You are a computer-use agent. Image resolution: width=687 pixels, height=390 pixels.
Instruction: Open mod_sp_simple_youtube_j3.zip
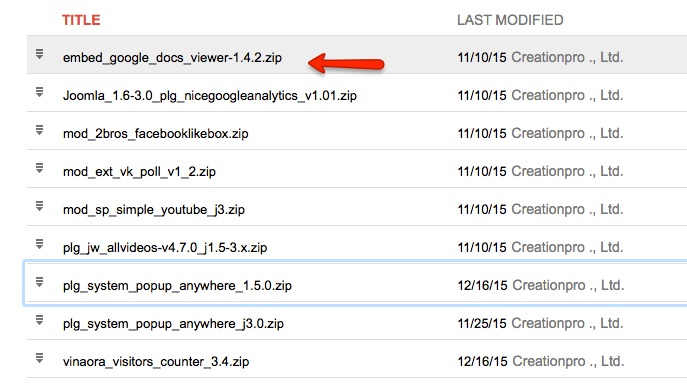pos(154,210)
